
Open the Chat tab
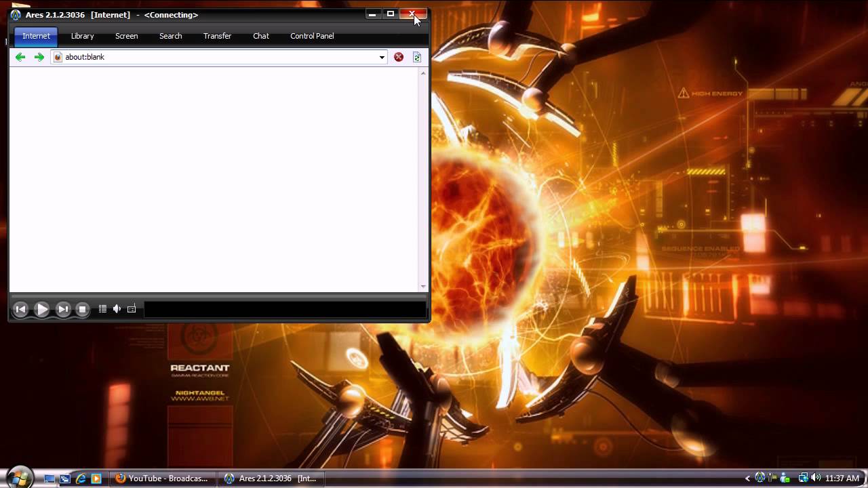261,36
